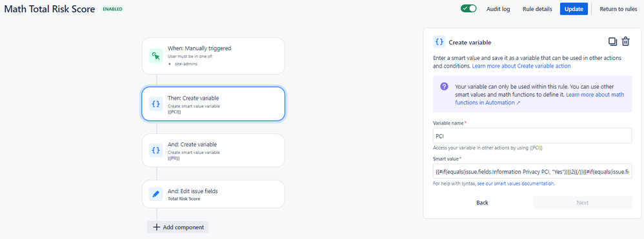Click the PCI variable curly braces icon
The height and width of the screenshot is (239, 644).
[x=156, y=104]
